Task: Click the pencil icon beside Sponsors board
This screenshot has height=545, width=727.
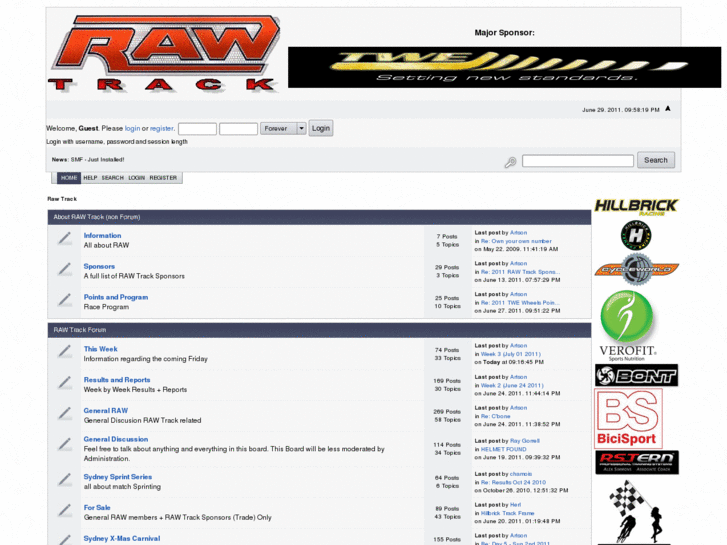Action: 65,269
